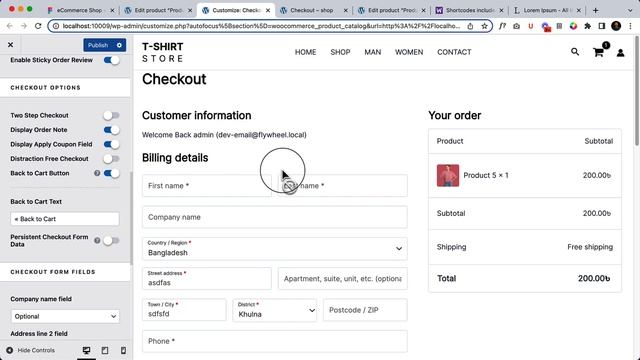Click the Hide Controls collapse icon
This screenshot has width=640, height=360.
point(9,350)
